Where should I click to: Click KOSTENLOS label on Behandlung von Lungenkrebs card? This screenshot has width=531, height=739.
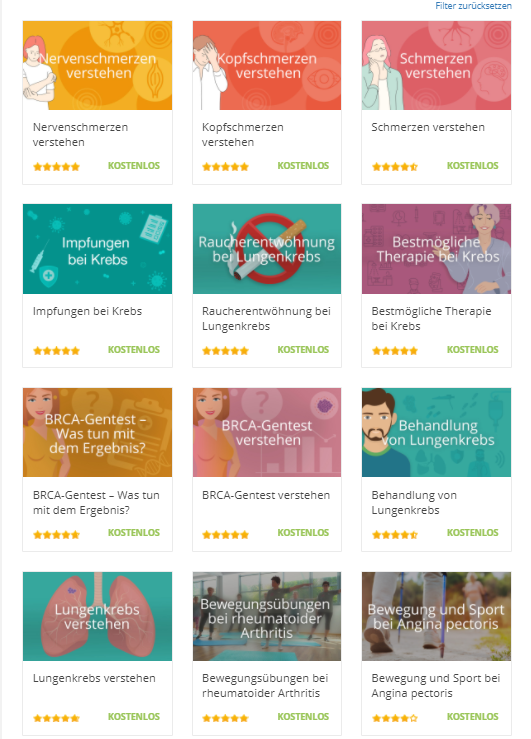pos(473,533)
